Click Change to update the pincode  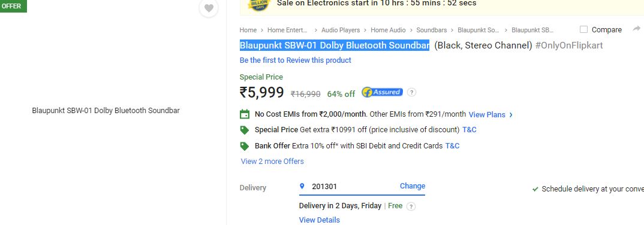(x=413, y=186)
